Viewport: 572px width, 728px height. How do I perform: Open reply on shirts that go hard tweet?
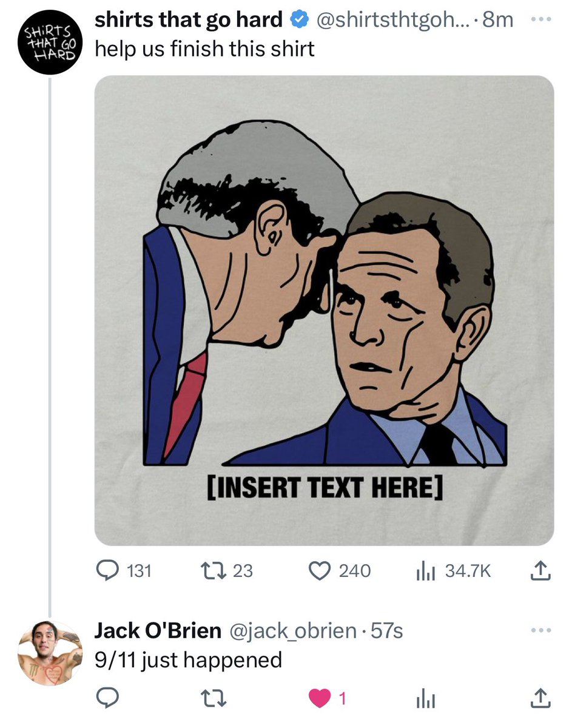[x=124, y=571]
